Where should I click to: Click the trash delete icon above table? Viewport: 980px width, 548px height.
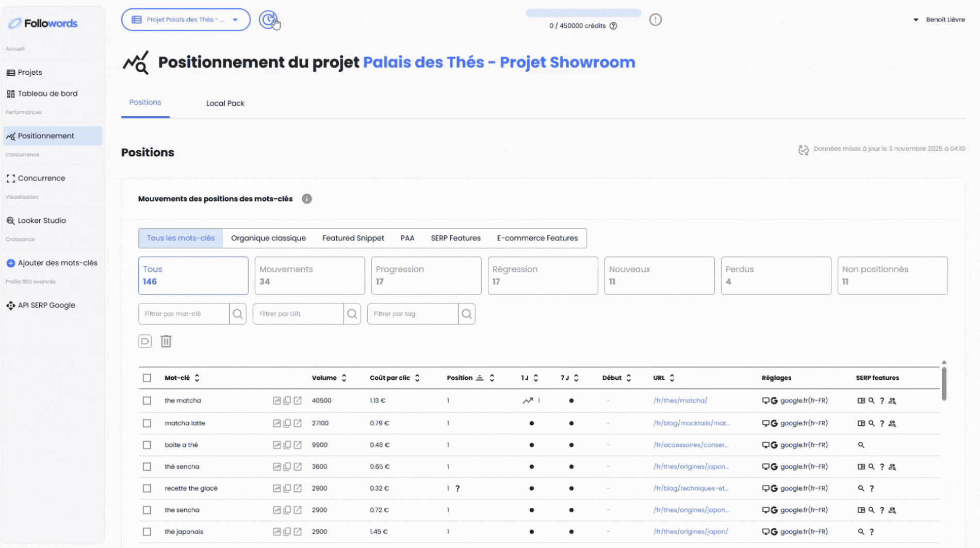166,341
